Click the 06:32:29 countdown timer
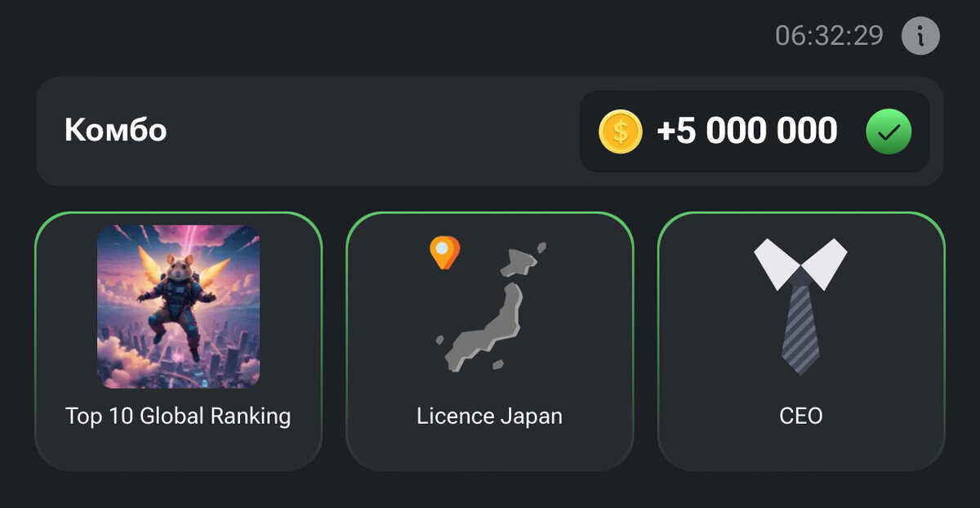The width and height of the screenshot is (980, 508). click(x=829, y=36)
